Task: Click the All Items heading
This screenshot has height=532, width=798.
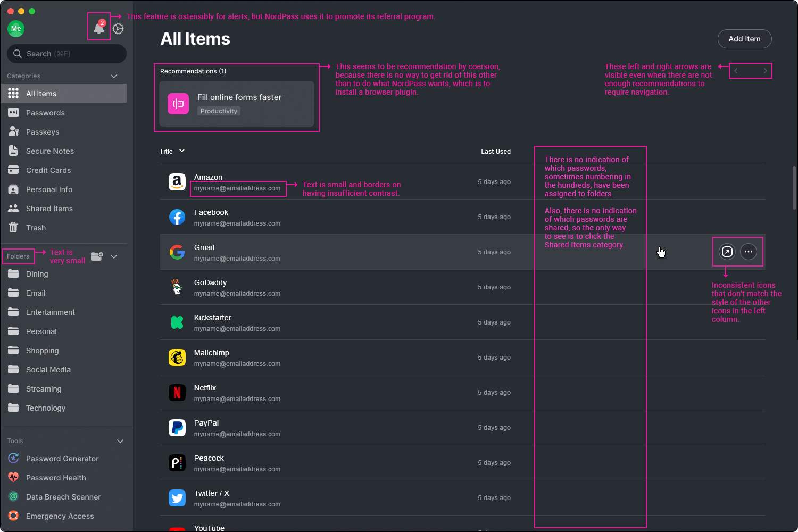Action: click(195, 39)
